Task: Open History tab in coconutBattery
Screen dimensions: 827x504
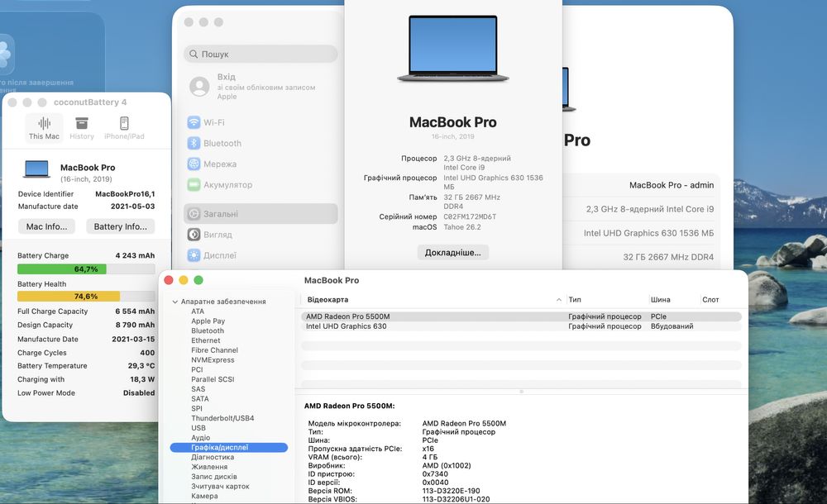Action: tap(82, 128)
